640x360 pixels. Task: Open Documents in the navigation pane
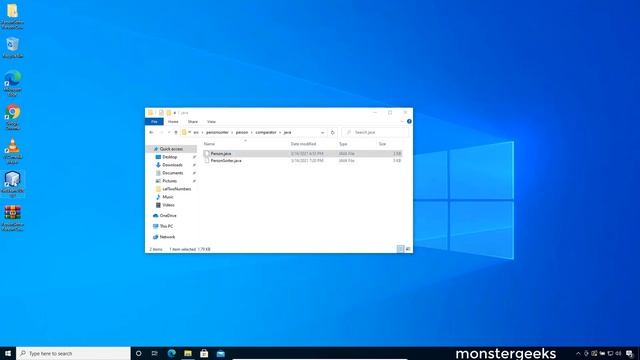coord(172,173)
